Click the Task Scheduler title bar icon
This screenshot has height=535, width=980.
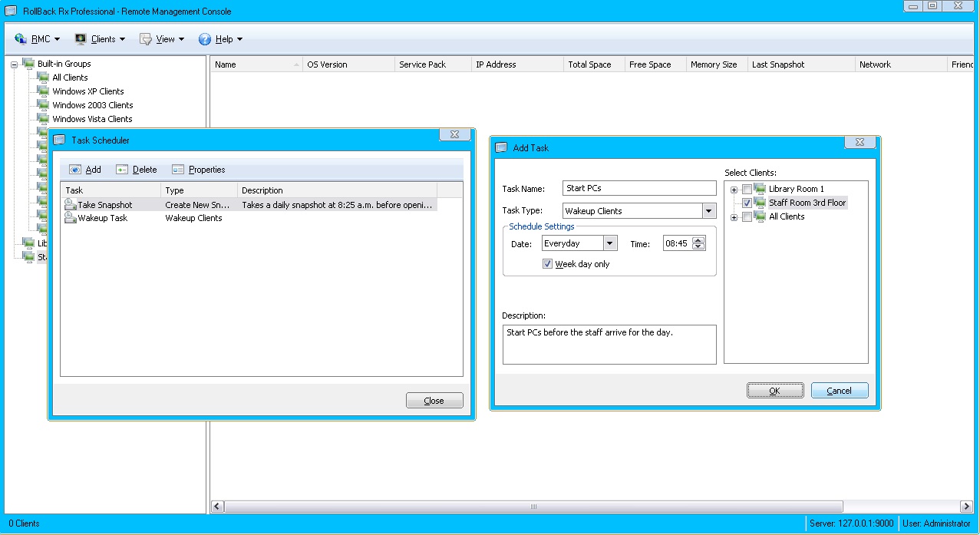(x=60, y=140)
